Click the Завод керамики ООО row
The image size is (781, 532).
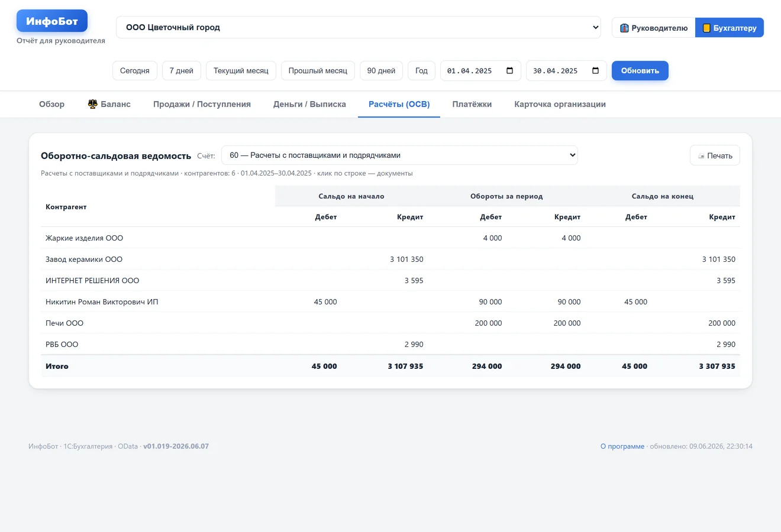click(390, 259)
